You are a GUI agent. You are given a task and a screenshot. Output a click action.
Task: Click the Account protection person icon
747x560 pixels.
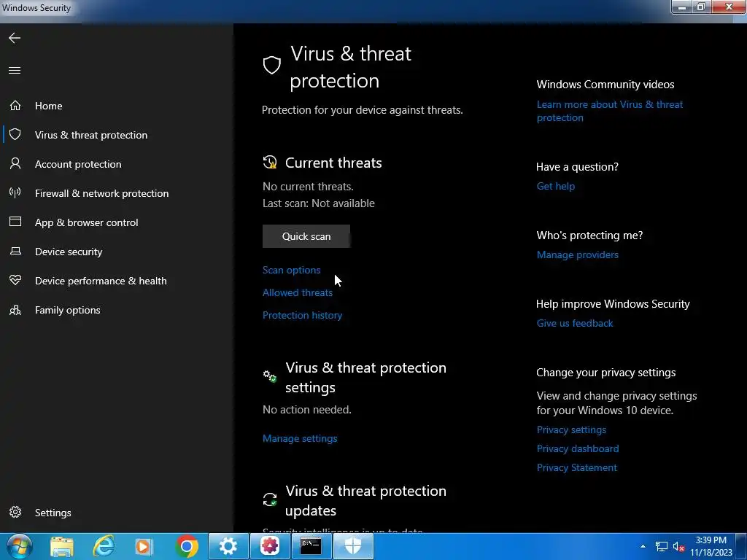coord(15,163)
